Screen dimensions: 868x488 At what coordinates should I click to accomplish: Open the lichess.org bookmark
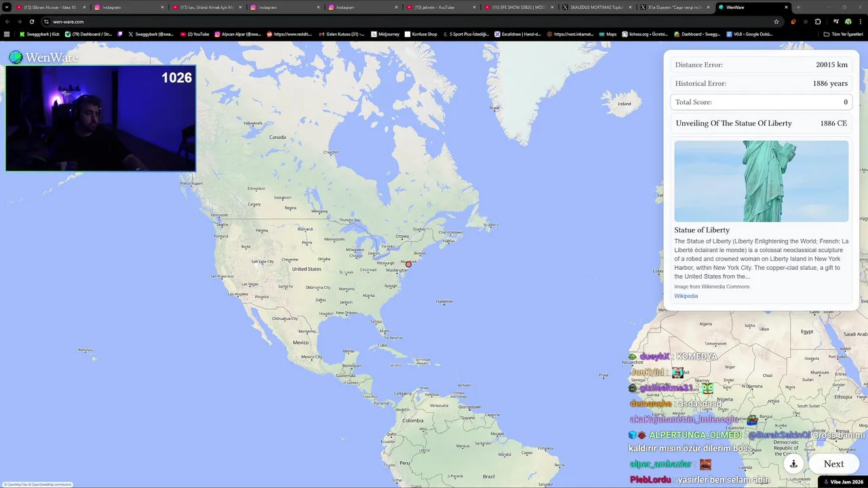click(x=645, y=34)
